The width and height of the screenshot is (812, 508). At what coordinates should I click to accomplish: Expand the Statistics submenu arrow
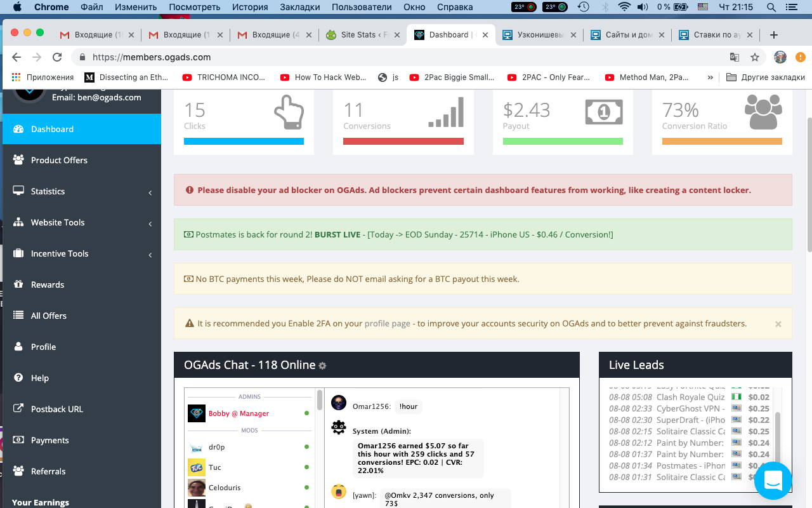[150, 192]
